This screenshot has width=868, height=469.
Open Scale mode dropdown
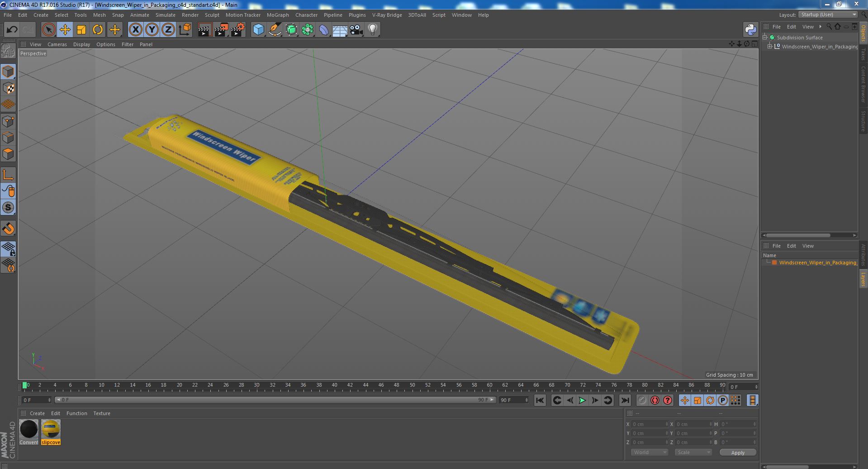693,452
